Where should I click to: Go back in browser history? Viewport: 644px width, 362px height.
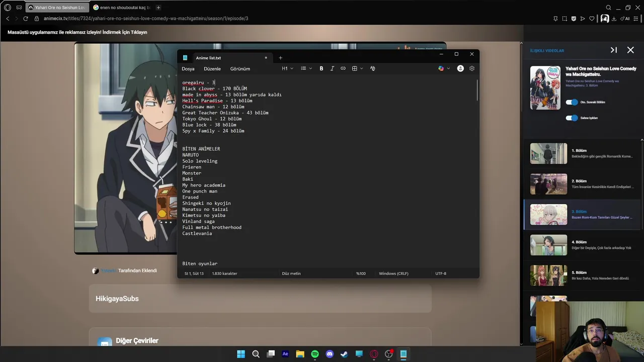click(8, 19)
